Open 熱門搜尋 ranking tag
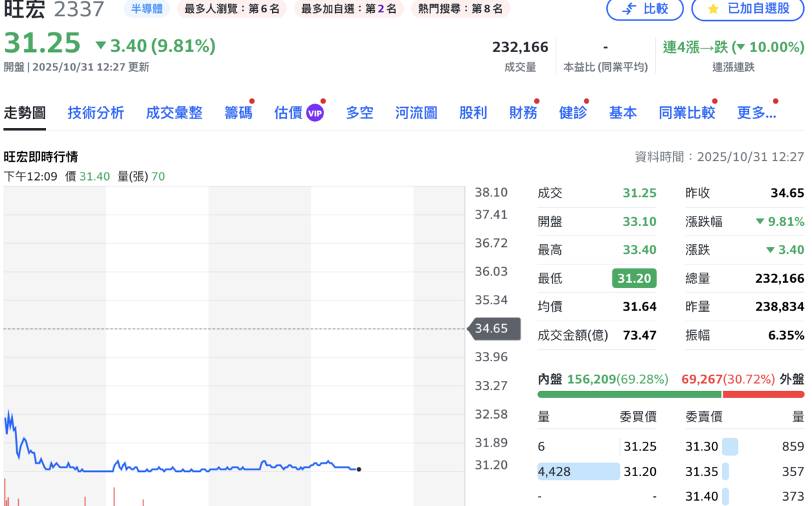812x506 pixels. click(461, 9)
